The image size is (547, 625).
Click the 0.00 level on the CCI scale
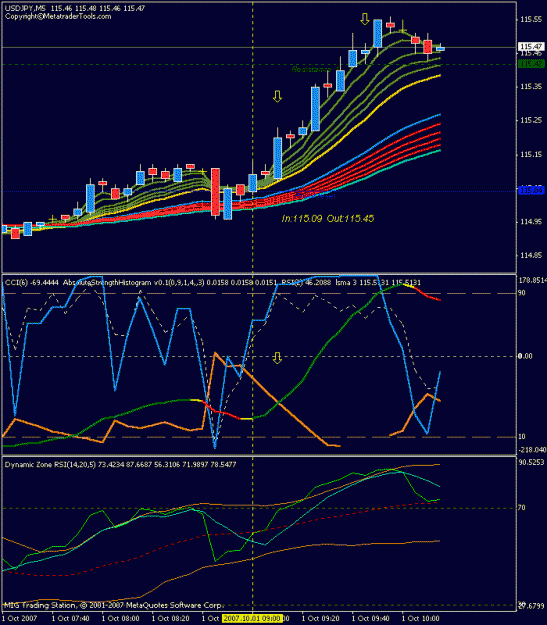tap(525, 356)
